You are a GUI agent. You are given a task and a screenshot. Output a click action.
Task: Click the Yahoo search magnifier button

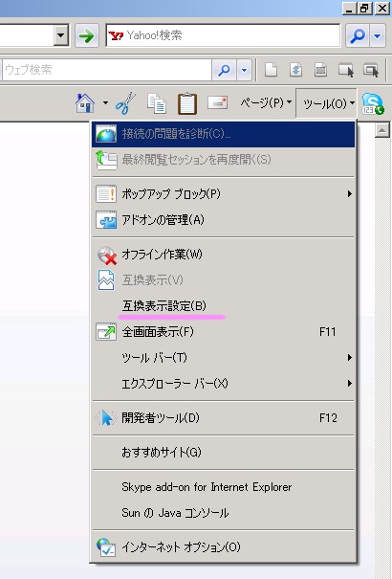click(357, 35)
